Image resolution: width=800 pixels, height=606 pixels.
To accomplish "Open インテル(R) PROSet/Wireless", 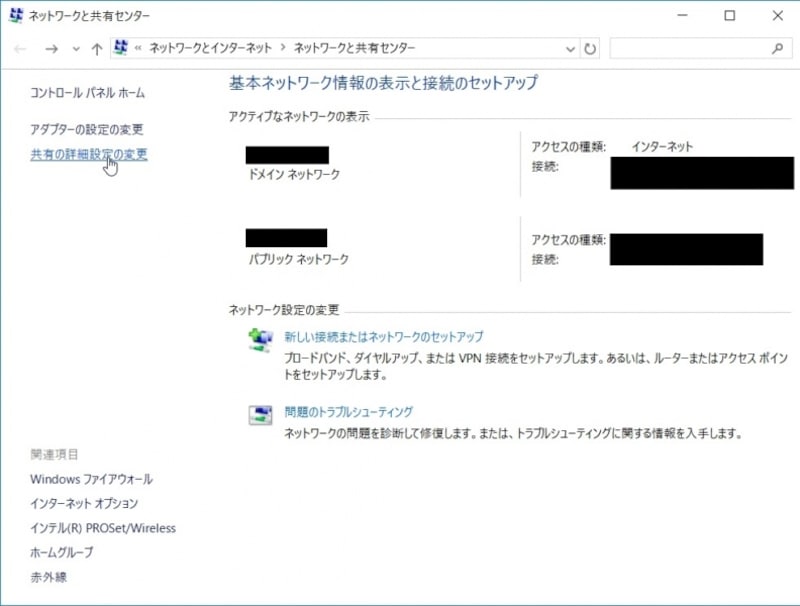I will [x=103, y=528].
